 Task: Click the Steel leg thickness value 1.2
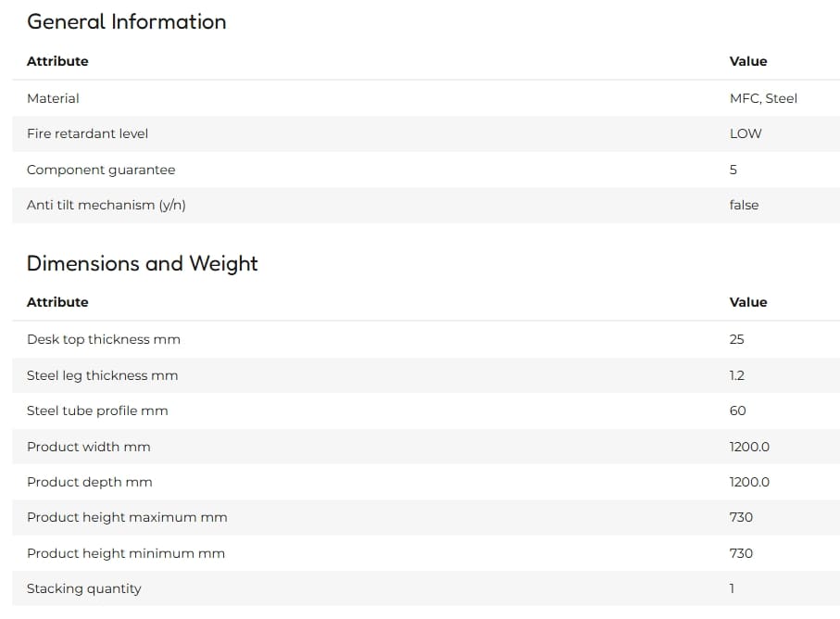pyautogui.click(x=736, y=375)
